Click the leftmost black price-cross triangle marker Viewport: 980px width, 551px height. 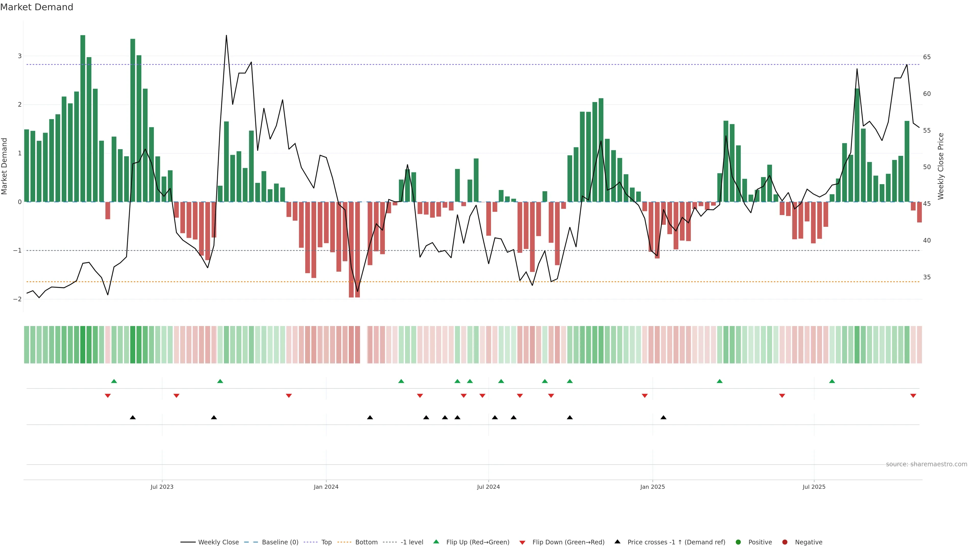pyautogui.click(x=132, y=418)
